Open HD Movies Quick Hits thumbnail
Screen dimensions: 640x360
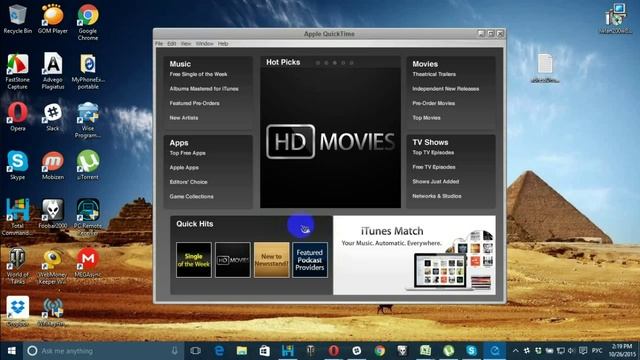click(233, 260)
